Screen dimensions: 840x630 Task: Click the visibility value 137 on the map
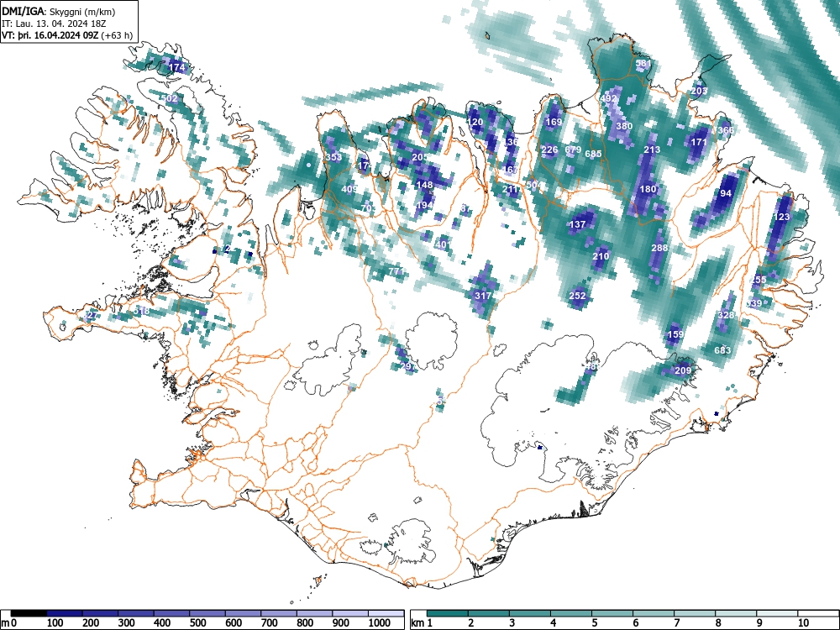click(577, 224)
